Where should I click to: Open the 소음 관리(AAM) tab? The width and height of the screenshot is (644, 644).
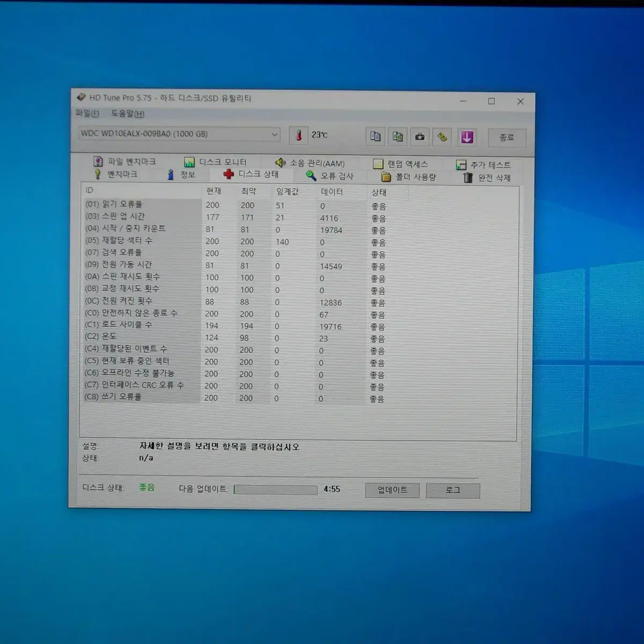click(310, 163)
